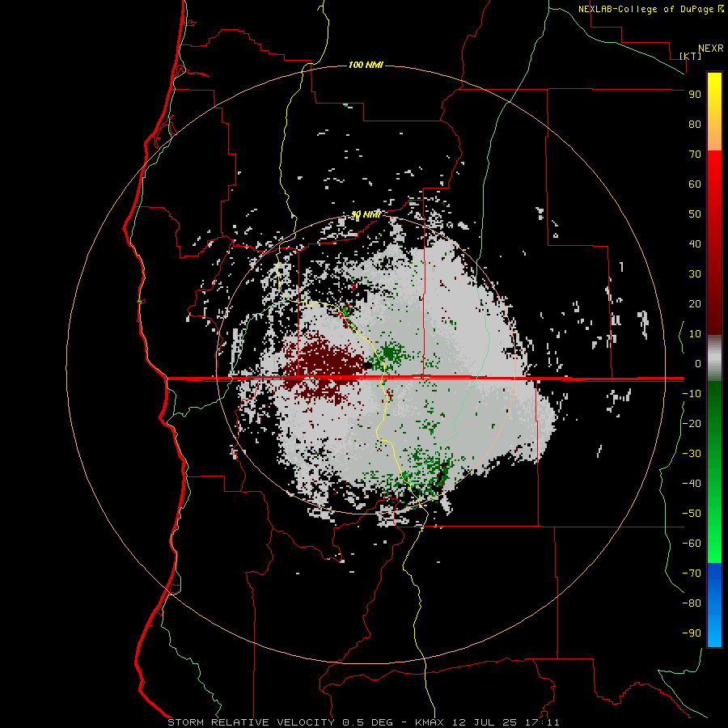The height and width of the screenshot is (728, 728).
Task: Click the 50 value on the velocity scale
Action: [695, 214]
